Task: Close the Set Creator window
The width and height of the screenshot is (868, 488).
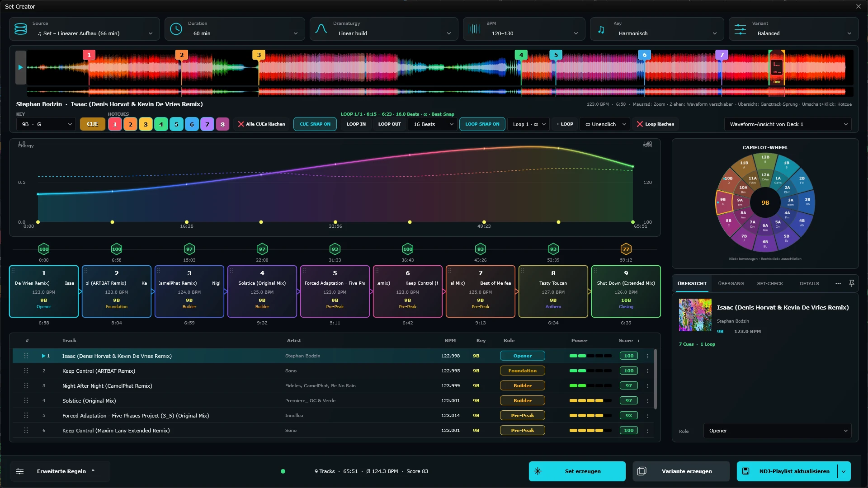Action: pos(859,6)
